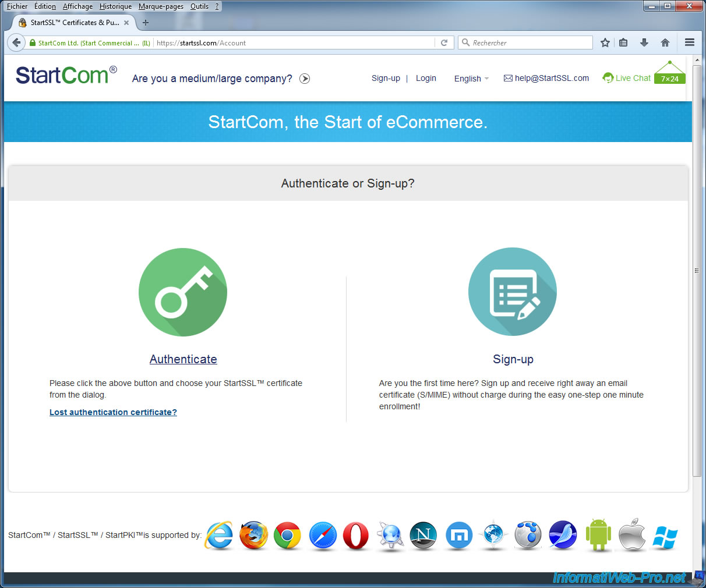The height and width of the screenshot is (588, 706).
Task: Click the red Opera browser icon
Action: (356, 536)
